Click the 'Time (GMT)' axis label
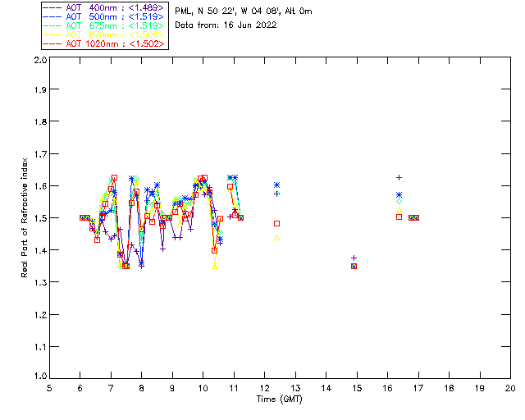 coord(279,399)
